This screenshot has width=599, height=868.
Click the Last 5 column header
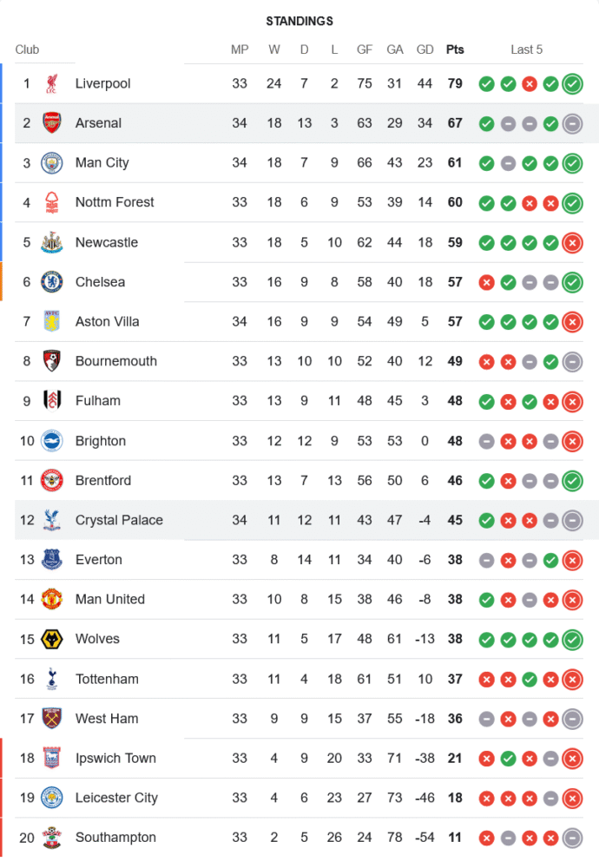click(526, 49)
